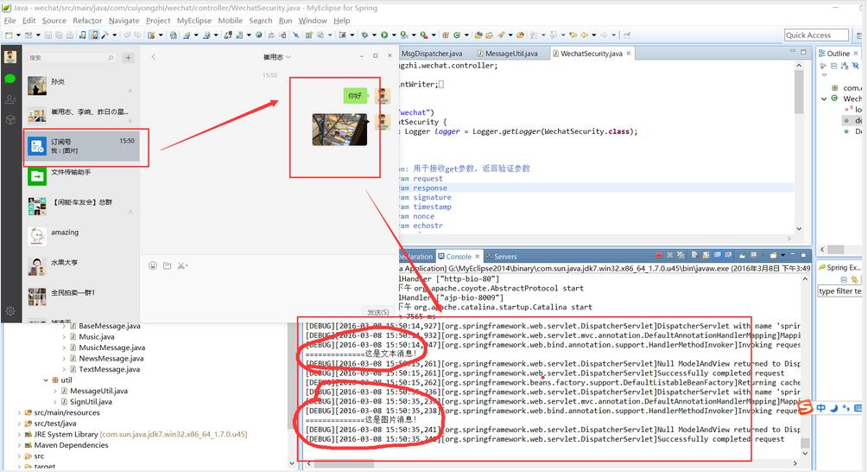Open SignUtil.java in package tree
This screenshot has width=868, height=472.
point(91,402)
